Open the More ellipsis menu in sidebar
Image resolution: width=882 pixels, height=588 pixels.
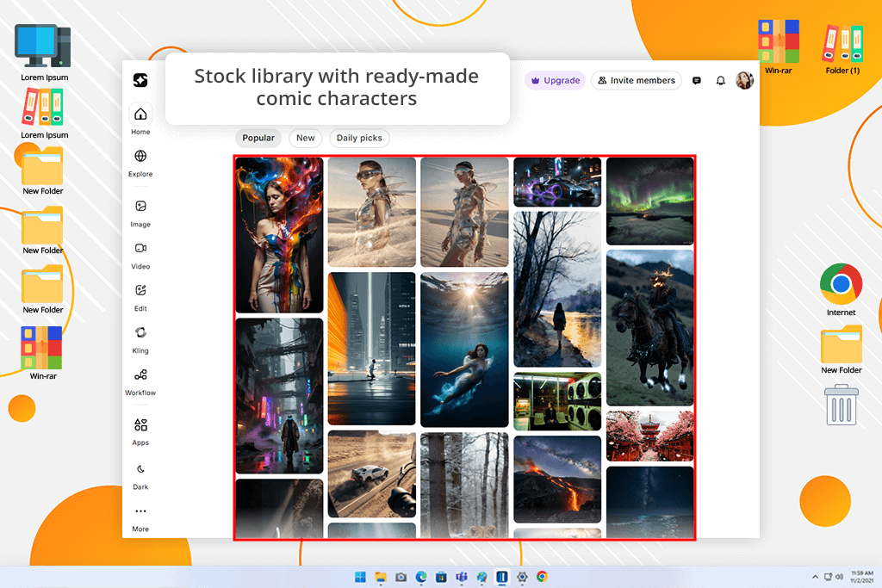tap(140, 511)
